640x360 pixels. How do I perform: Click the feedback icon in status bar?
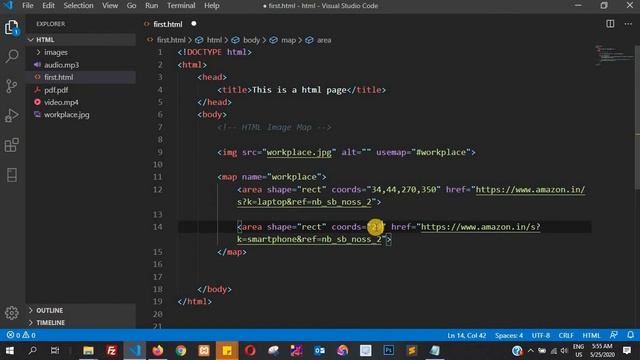click(613, 335)
